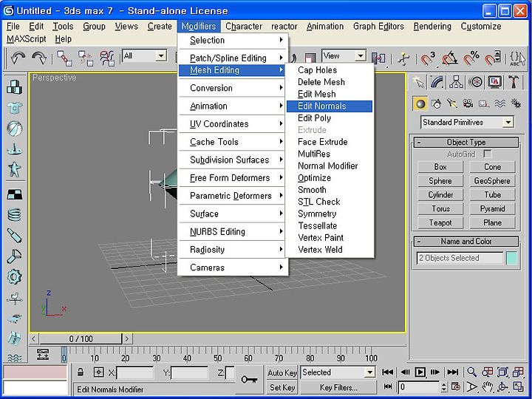This screenshot has height=399, width=532.
Task: Toggle the Spinner Snap icon
Action: click(x=493, y=58)
